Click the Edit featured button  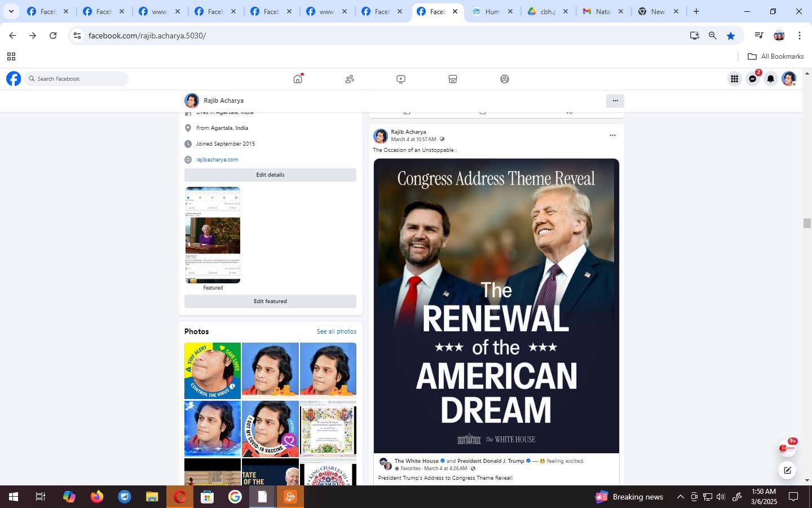click(x=270, y=301)
